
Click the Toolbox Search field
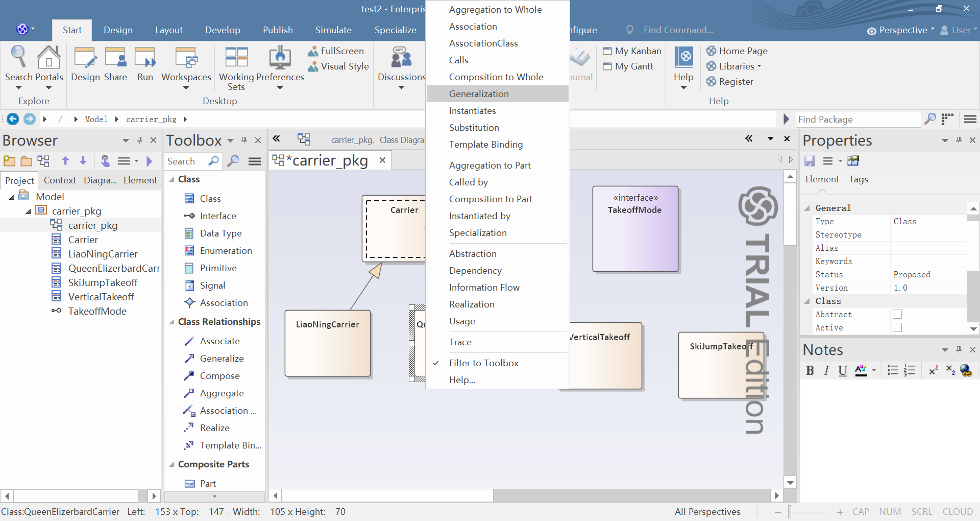pos(186,161)
